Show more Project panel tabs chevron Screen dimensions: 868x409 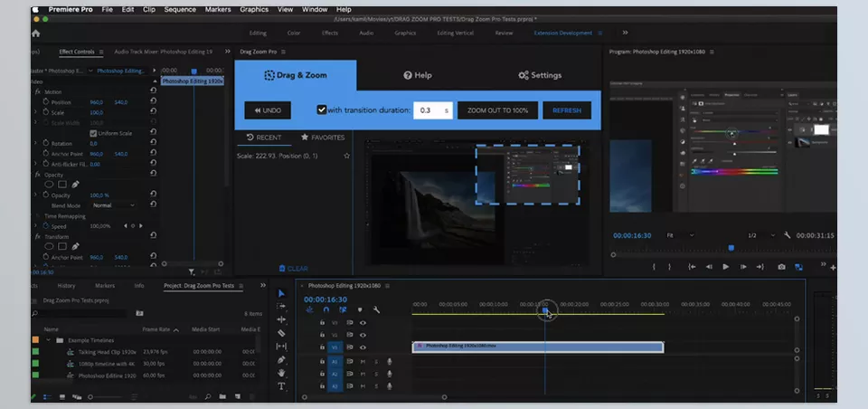tap(263, 285)
